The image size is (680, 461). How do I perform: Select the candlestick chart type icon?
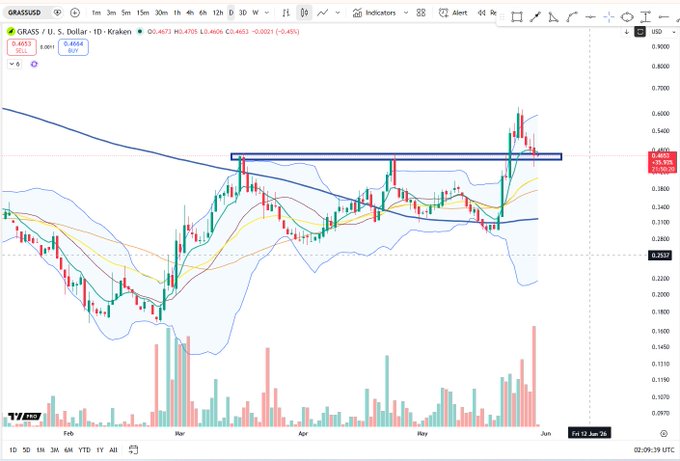click(304, 13)
